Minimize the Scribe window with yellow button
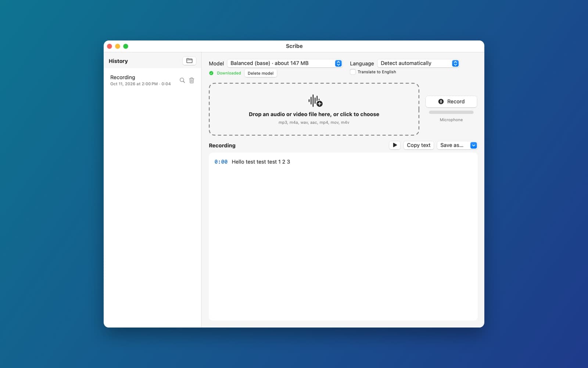Image resolution: width=588 pixels, height=368 pixels. 118,46
